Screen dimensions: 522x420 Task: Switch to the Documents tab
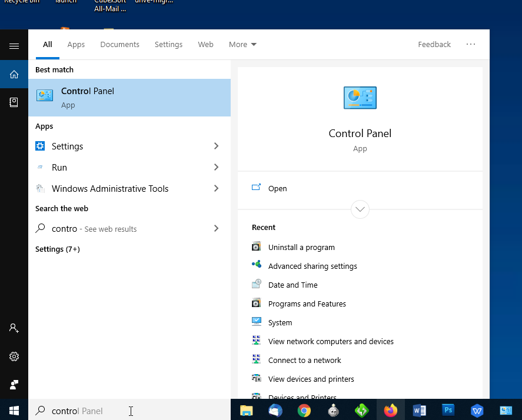pos(119,45)
